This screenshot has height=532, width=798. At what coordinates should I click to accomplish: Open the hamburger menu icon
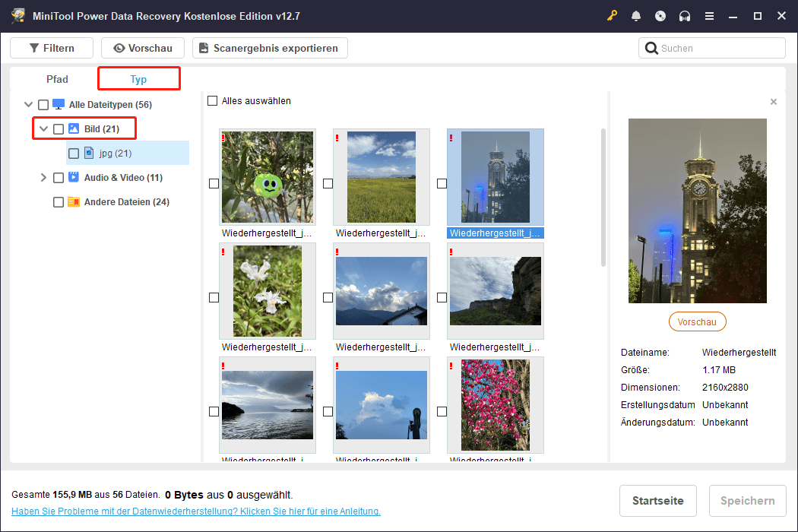pos(709,16)
